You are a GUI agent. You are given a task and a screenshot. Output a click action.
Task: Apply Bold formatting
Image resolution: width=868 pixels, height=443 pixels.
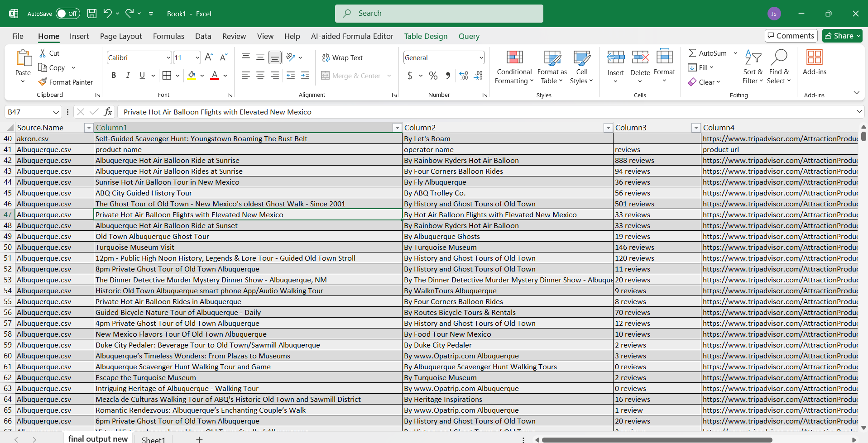[114, 76]
